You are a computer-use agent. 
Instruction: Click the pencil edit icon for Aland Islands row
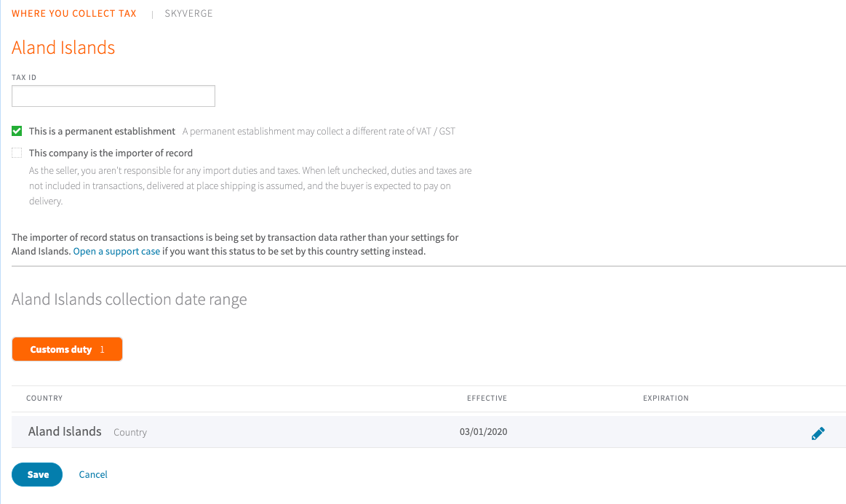(818, 433)
